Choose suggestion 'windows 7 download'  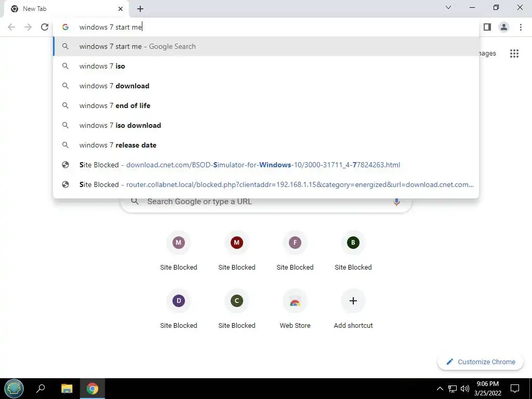coord(267,86)
